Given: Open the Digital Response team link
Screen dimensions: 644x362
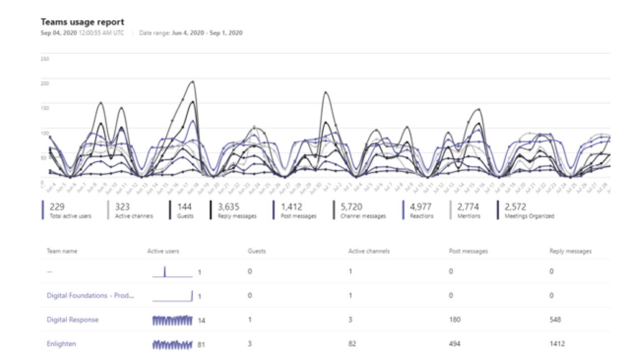Looking at the screenshot, I should tap(72, 320).
